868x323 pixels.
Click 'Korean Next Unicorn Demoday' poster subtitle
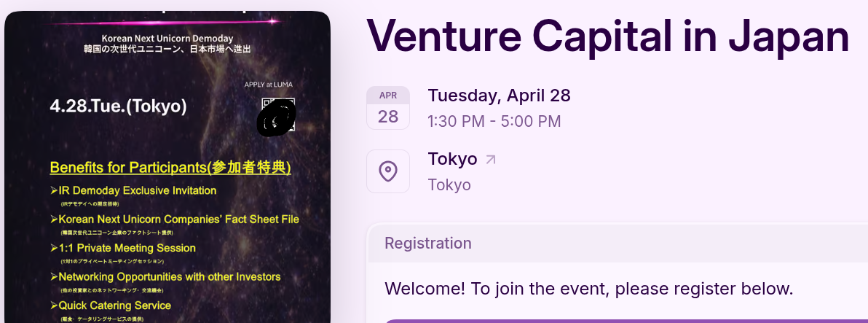coord(167,38)
